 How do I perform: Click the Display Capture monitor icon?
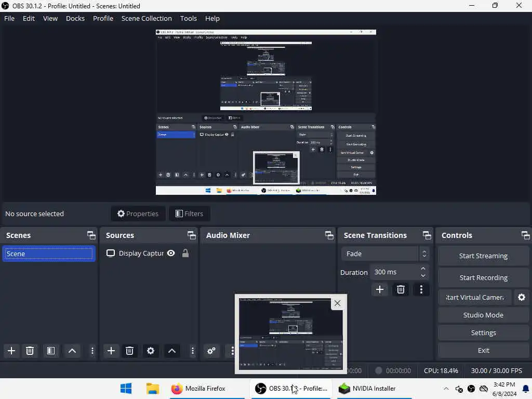point(110,253)
